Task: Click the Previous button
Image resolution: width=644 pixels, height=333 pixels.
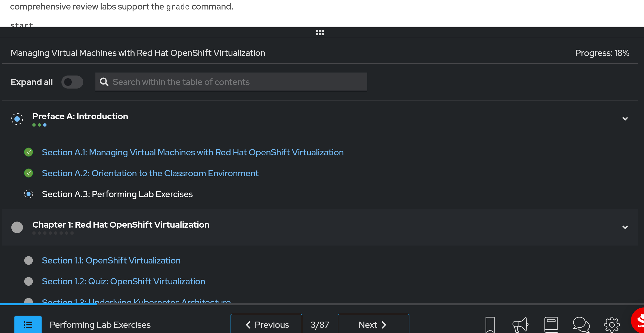Action: [266, 324]
